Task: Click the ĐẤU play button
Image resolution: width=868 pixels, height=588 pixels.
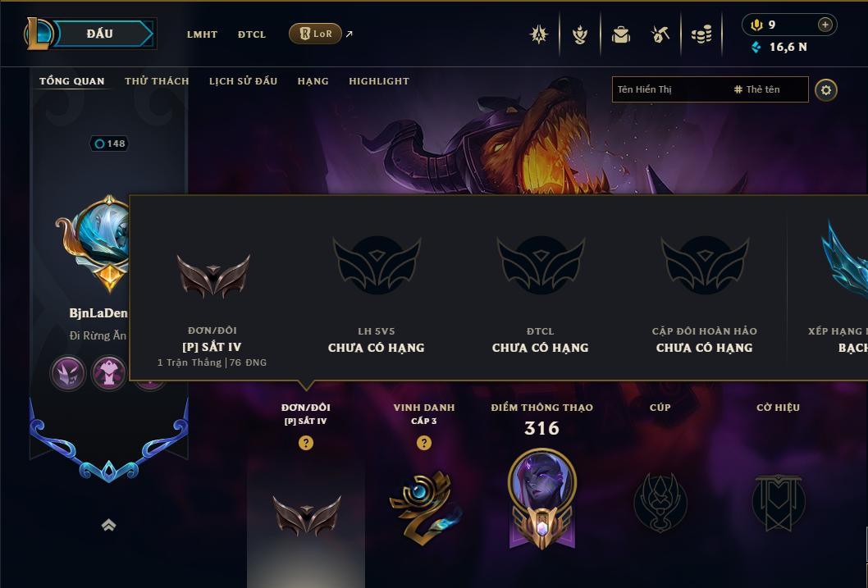Action: point(99,34)
